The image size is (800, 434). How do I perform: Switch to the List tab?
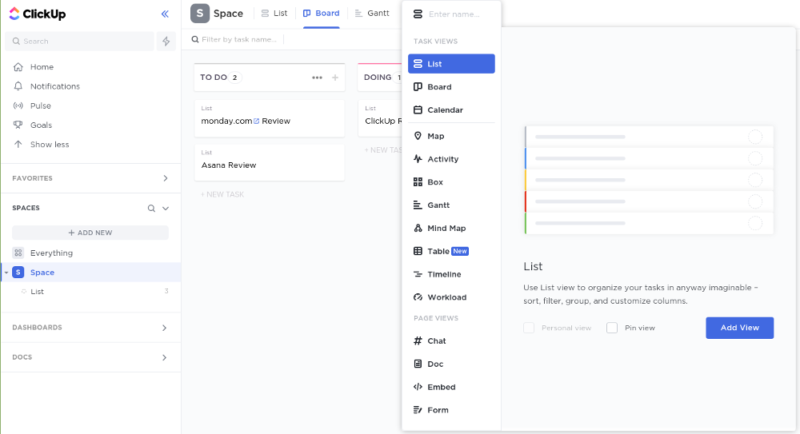(x=274, y=13)
